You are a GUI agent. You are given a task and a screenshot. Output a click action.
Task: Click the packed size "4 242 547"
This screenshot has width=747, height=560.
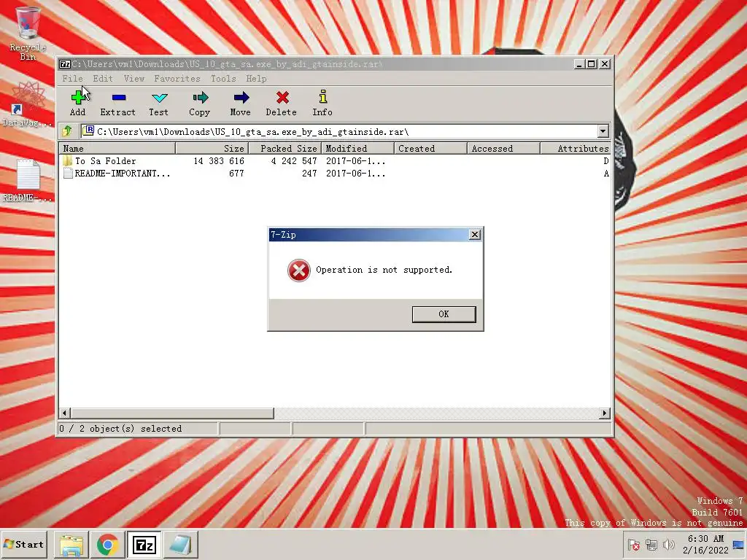click(294, 161)
